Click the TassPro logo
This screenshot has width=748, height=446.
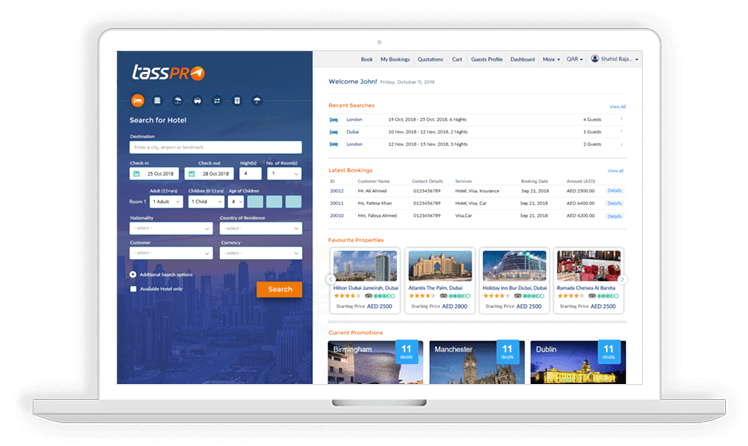[x=168, y=73]
